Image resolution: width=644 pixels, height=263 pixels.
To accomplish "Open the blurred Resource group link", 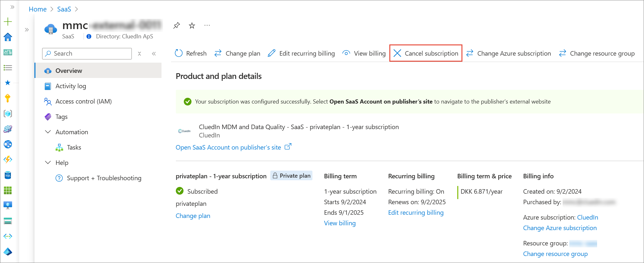I will click(x=583, y=244).
